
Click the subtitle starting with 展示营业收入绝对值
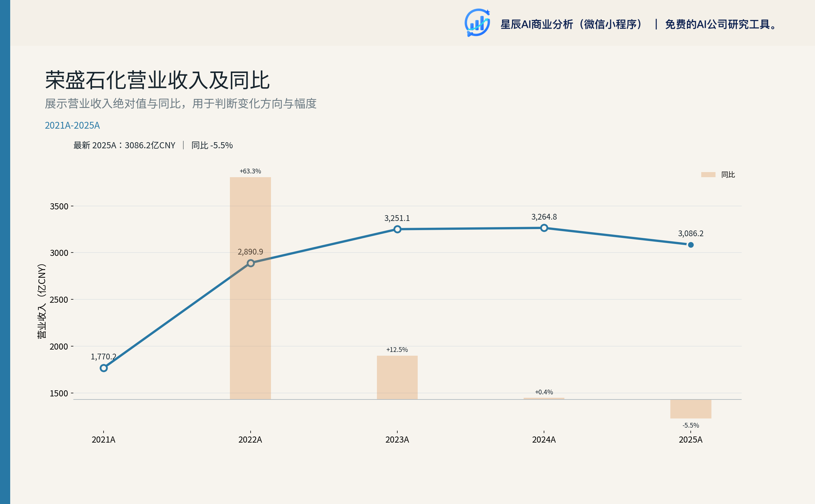click(x=181, y=104)
